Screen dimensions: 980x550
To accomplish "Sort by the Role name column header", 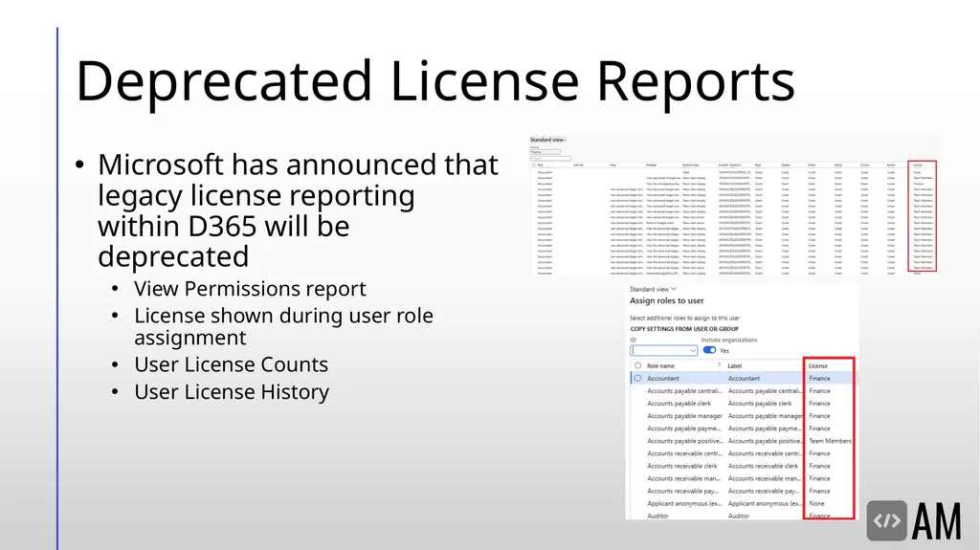I will click(x=660, y=365).
